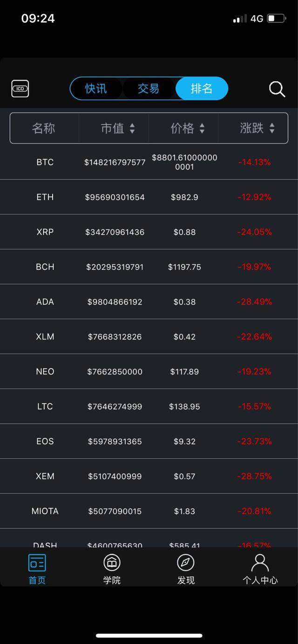Open 个人中心 profile icon
The width and height of the screenshot is (298, 644).
coord(260,563)
